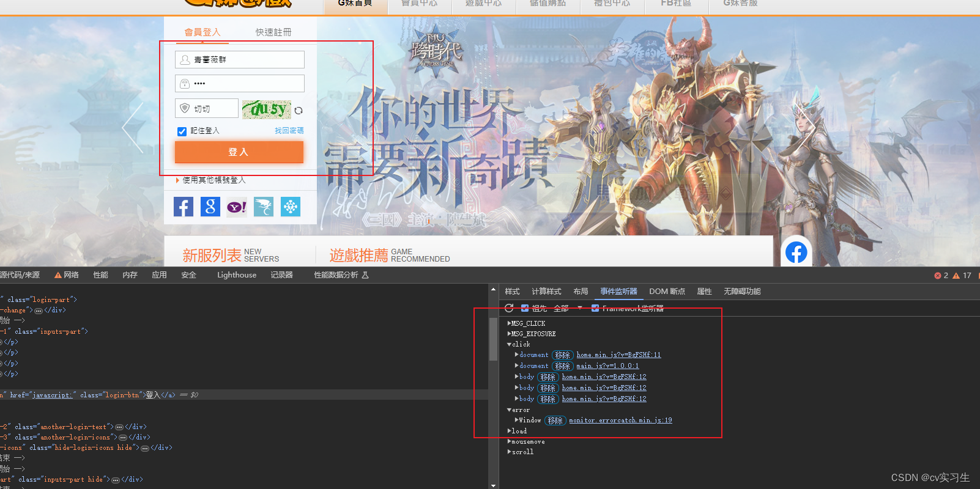Open the red error count indicator

point(941,276)
